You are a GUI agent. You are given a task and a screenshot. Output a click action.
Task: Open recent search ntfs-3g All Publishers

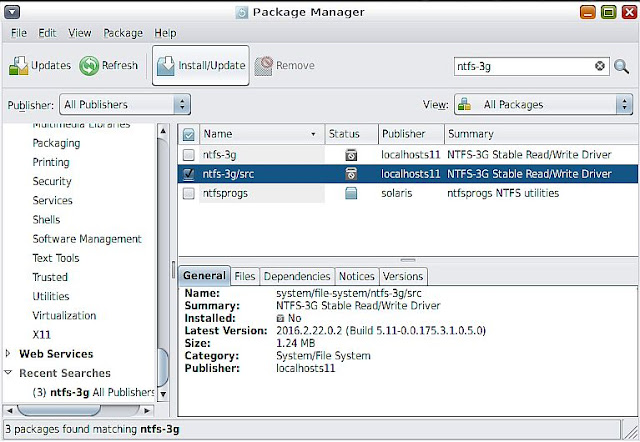point(93,392)
